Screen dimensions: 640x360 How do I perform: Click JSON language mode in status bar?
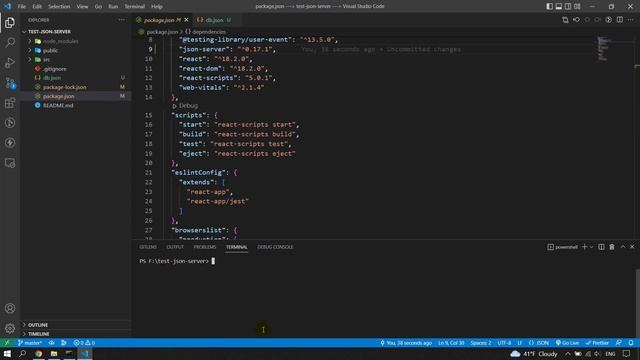click(539, 343)
